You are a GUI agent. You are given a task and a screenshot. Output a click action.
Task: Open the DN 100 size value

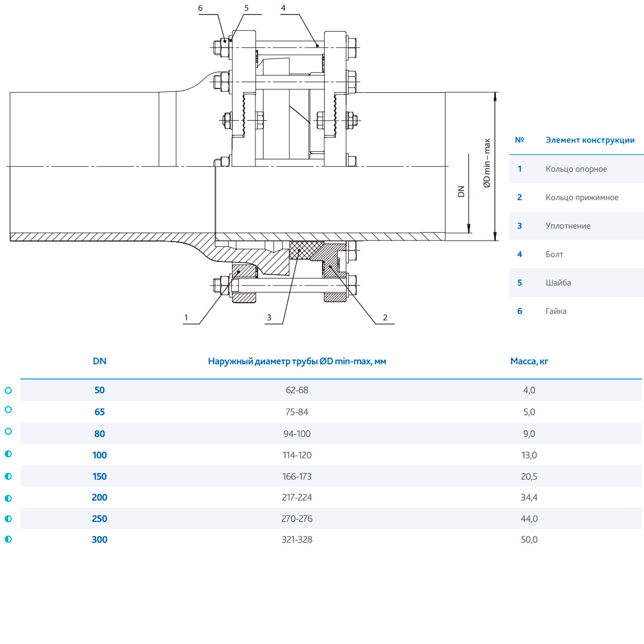(99, 455)
